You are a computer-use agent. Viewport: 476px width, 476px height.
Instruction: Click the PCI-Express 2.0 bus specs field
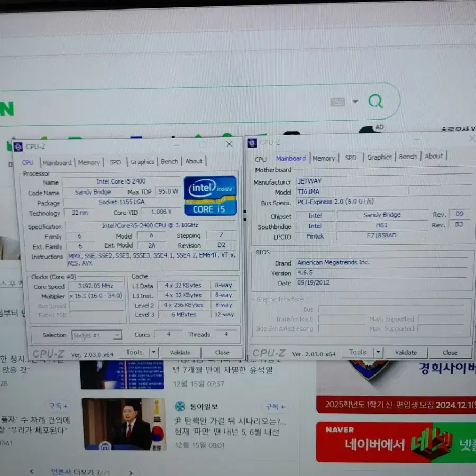tap(383, 202)
